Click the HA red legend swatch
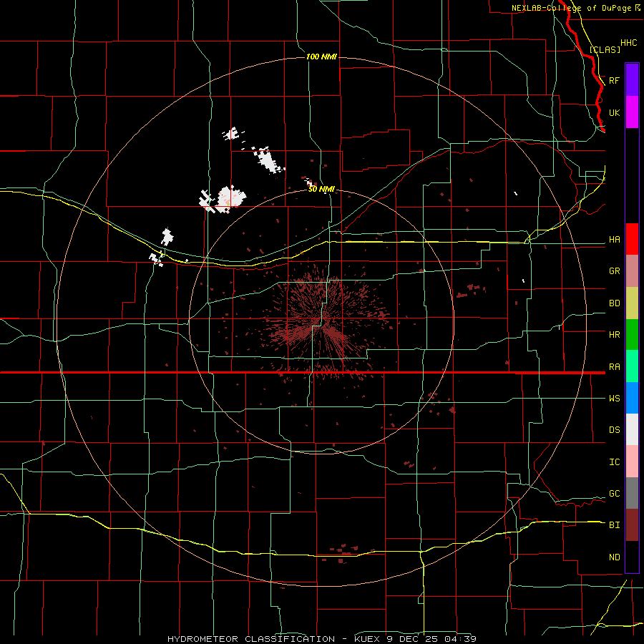This screenshot has height=644, width=644. [632, 239]
